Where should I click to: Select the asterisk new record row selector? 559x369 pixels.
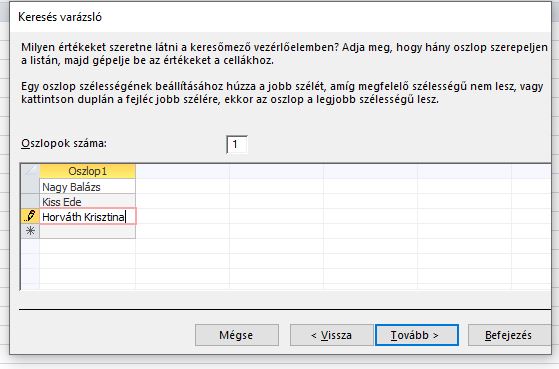[30, 231]
